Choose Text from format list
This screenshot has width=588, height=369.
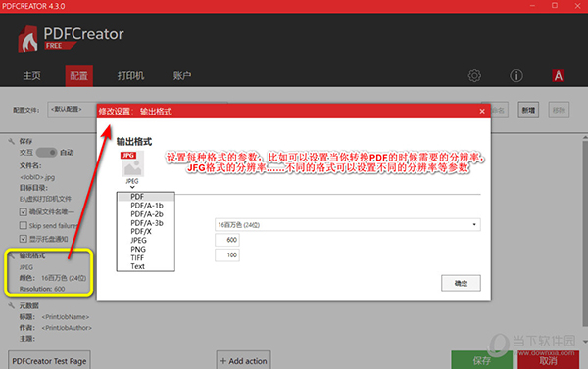[146, 266]
